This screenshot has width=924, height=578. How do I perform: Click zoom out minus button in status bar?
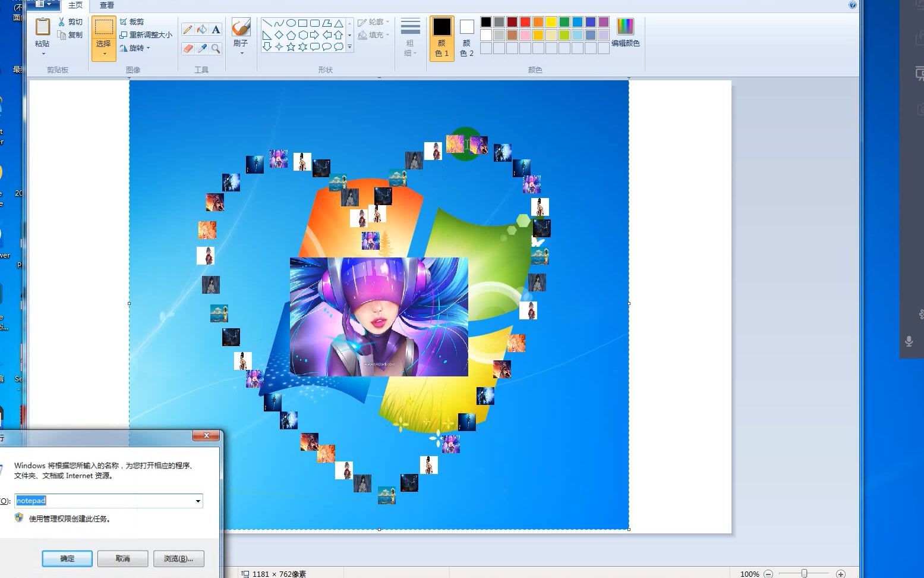coord(768,574)
